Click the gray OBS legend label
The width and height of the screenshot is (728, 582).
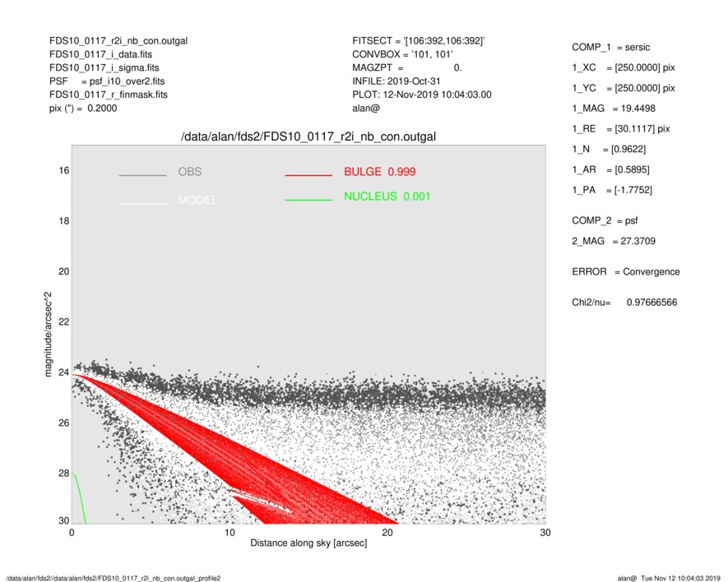click(190, 172)
